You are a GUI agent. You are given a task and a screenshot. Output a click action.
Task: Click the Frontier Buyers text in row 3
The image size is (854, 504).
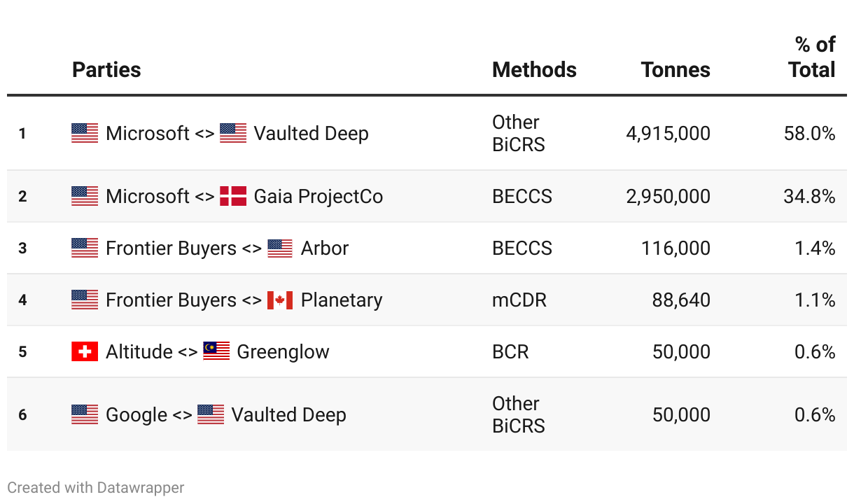pyautogui.click(x=171, y=248)
